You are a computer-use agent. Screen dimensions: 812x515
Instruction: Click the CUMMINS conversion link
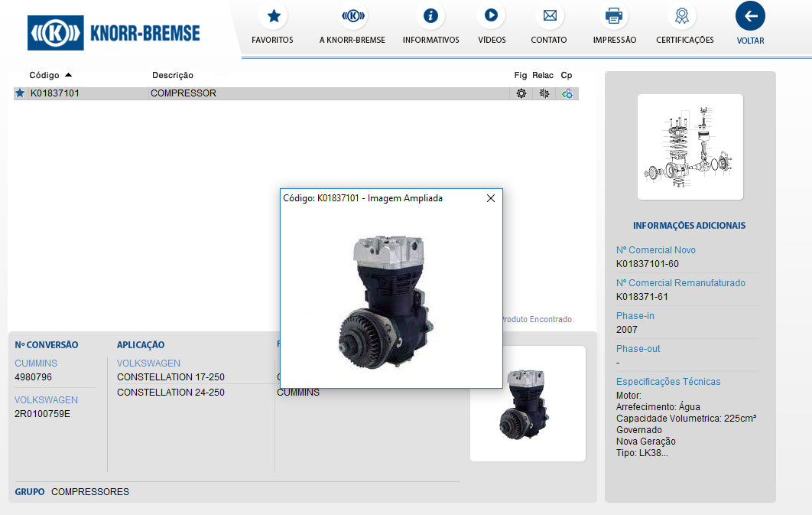click(x=36, y=363)
